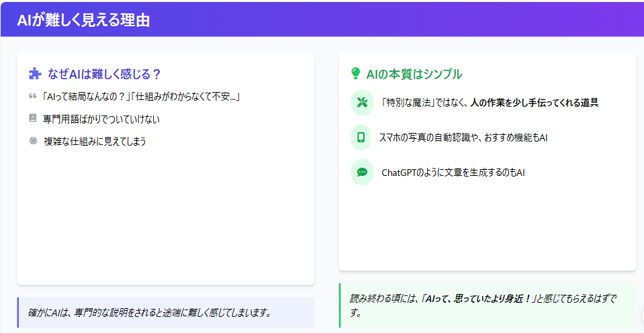Click the quotation mark icon in the left card
This screenshot has height=333, width=644.
coord(32,96)
